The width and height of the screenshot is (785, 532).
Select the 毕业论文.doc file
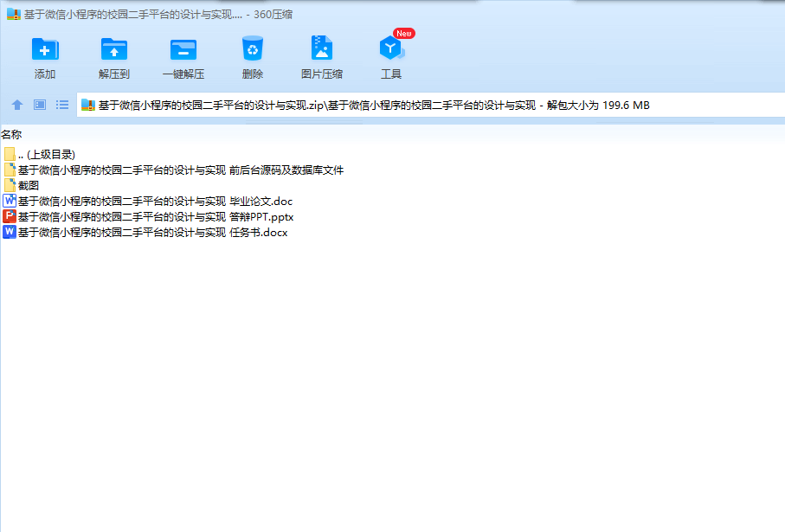tap(148, 202)
